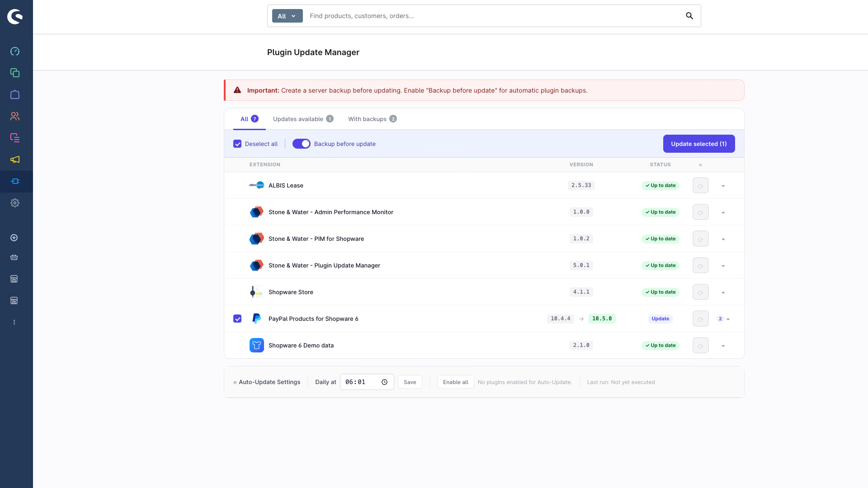Screen dimensions: 868x488
Task: Uncheck the PayPal Products for Shopware 6 checkbox
Action: pos(237,319)
